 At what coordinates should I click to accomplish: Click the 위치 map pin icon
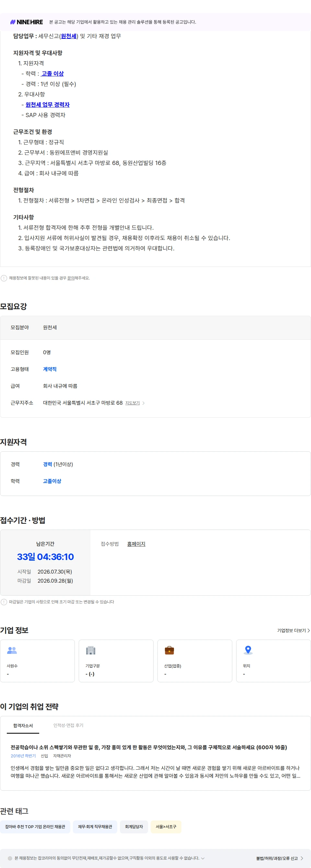(x=248, y=650)
